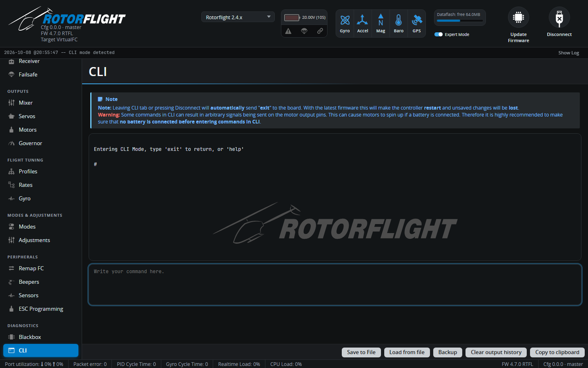
Task: Open the Rotorflight 2.4.x version dropdown
Action: click(238, 17)
